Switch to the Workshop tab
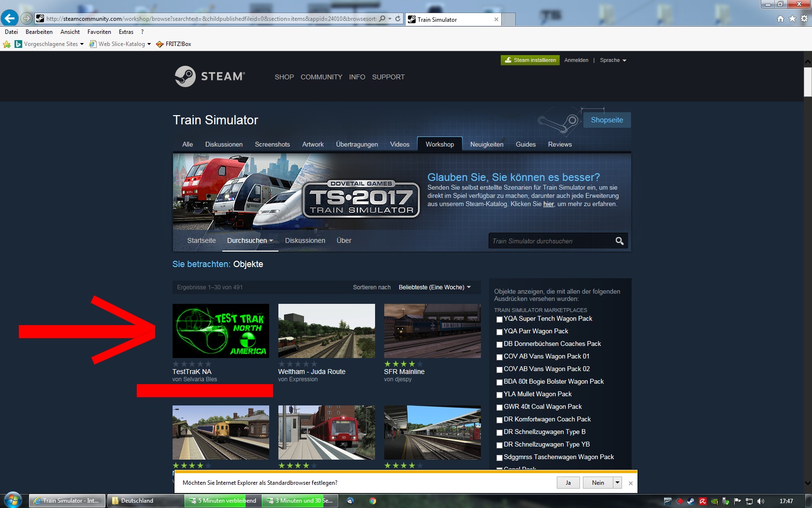The height and width of the screenshot is (508, 812). (x=440, y=144)
